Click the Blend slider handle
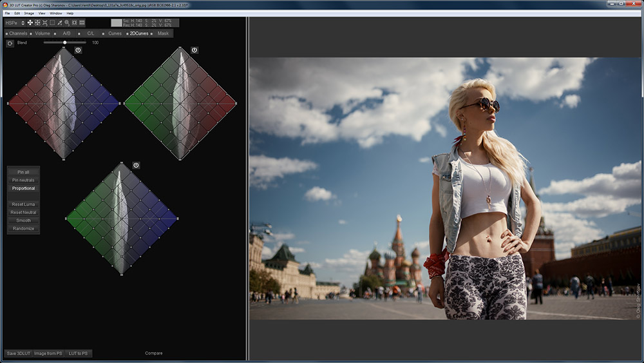Screen dimensions: 644x363 65,43
